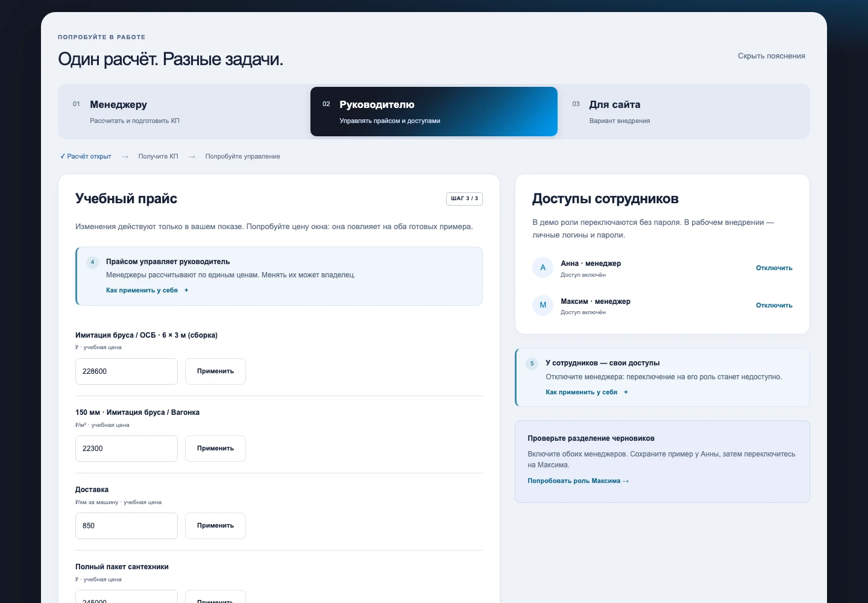868x603 pixels.
Task: Click the Имитация бруса / ОСБ price field
Action: click(x=127, y=371)
